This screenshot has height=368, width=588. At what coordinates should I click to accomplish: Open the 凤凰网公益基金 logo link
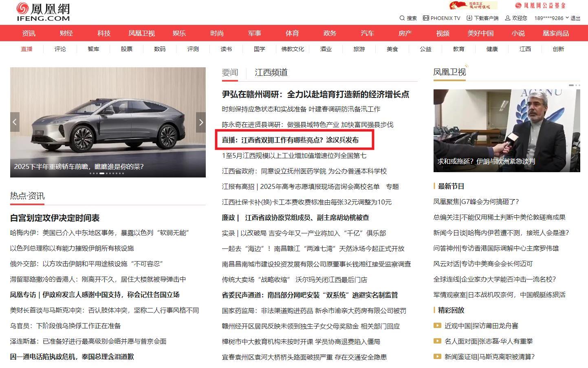click(x=540, y=5)
